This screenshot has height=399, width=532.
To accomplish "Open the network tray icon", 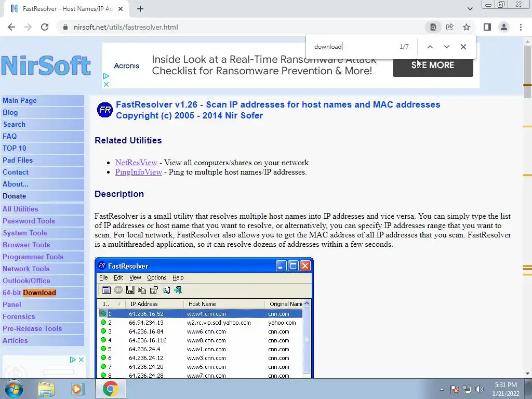I will point(467,389).
